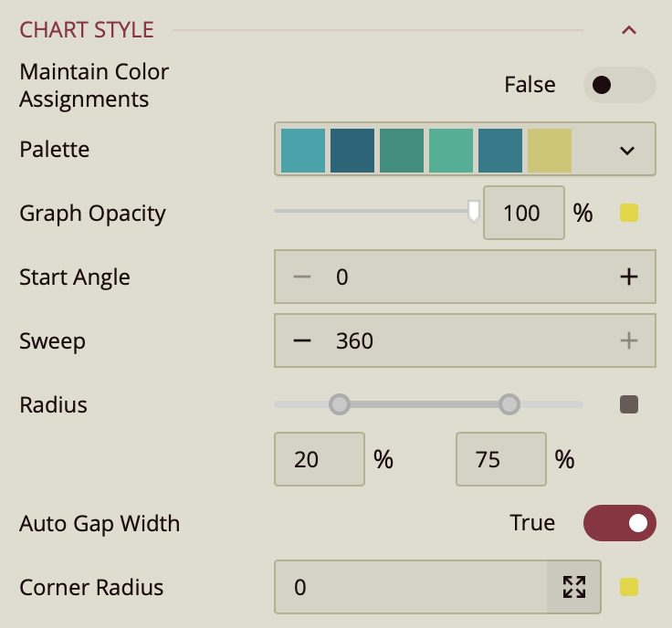Disable the Auto Gap Width toggle
Screen dimensions: 672x628
point(619,523)
